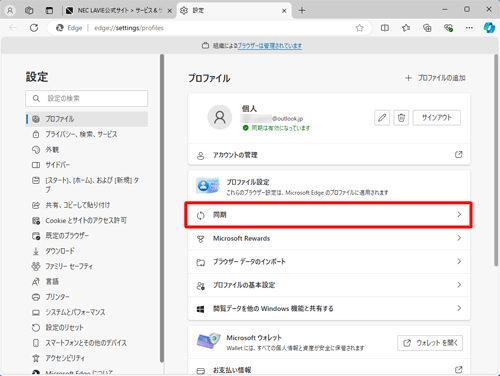This screenshot has height=376, width=500.
Task: Open Cookie とサイトのアクセス許可 section
Action: (x=87, y=221)
